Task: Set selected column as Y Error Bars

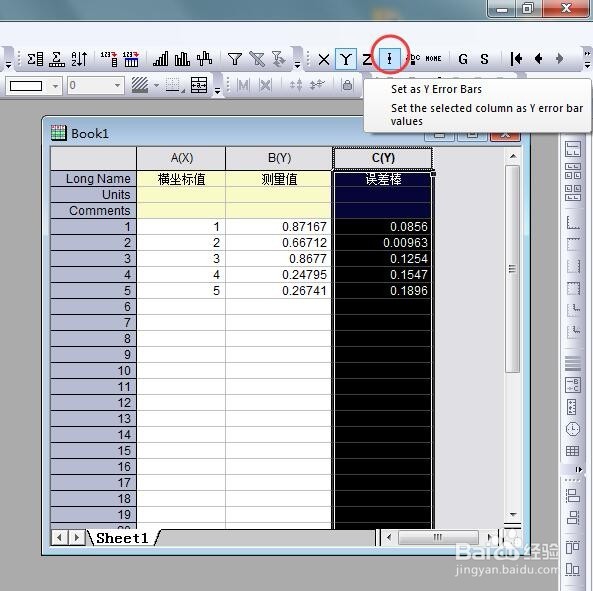Action: coord(390,59)
